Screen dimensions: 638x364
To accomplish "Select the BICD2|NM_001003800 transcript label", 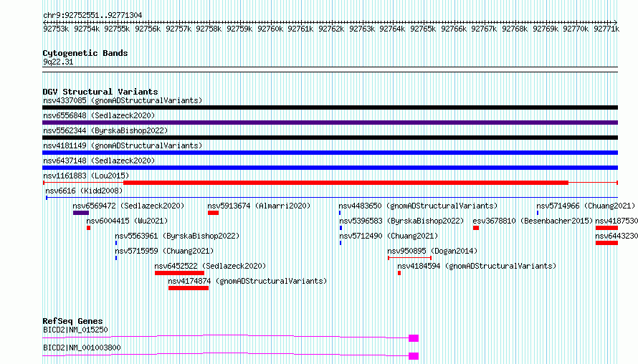I will coord(82,348).
